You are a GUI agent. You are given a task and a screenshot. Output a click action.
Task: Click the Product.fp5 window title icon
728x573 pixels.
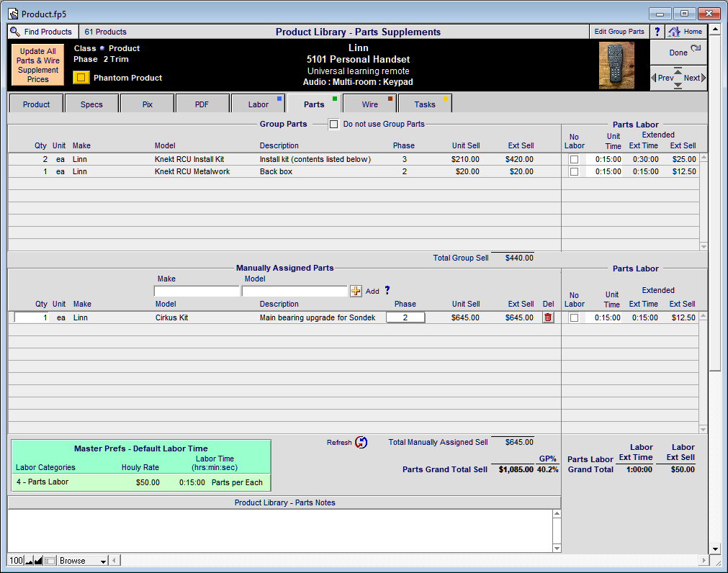[14, 14]
